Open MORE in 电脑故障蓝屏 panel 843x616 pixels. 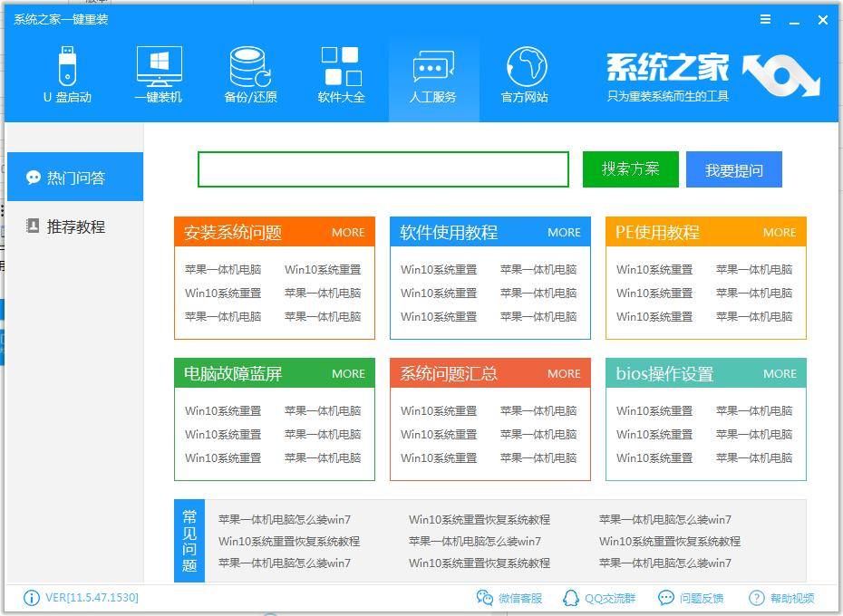click(348, 373)
